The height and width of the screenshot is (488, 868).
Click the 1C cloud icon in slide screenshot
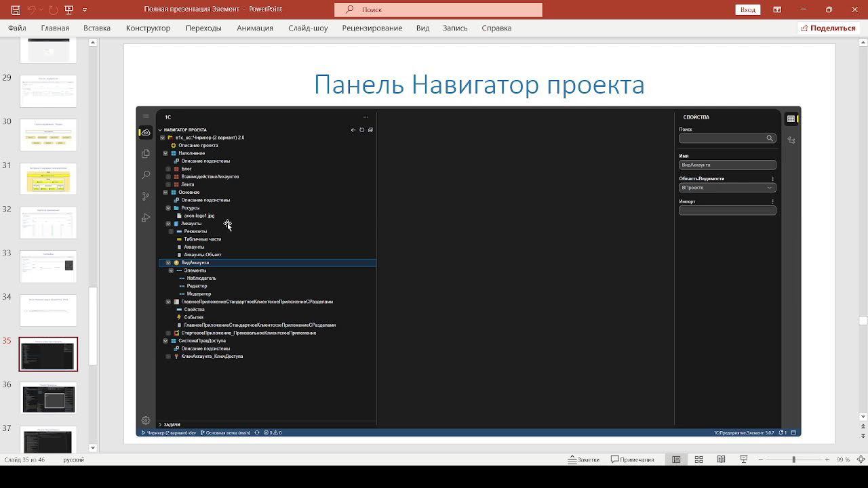(x=146, y=132)
